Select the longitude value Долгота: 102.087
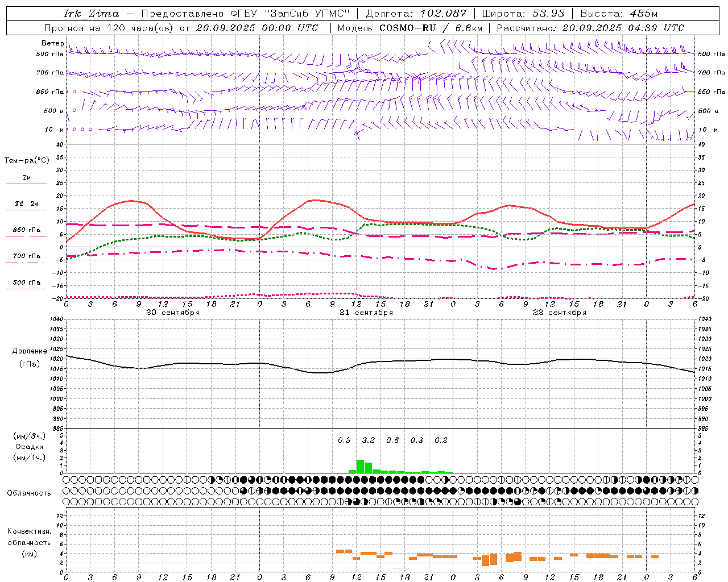Screen dimensions: 728x582 [416, 14]
